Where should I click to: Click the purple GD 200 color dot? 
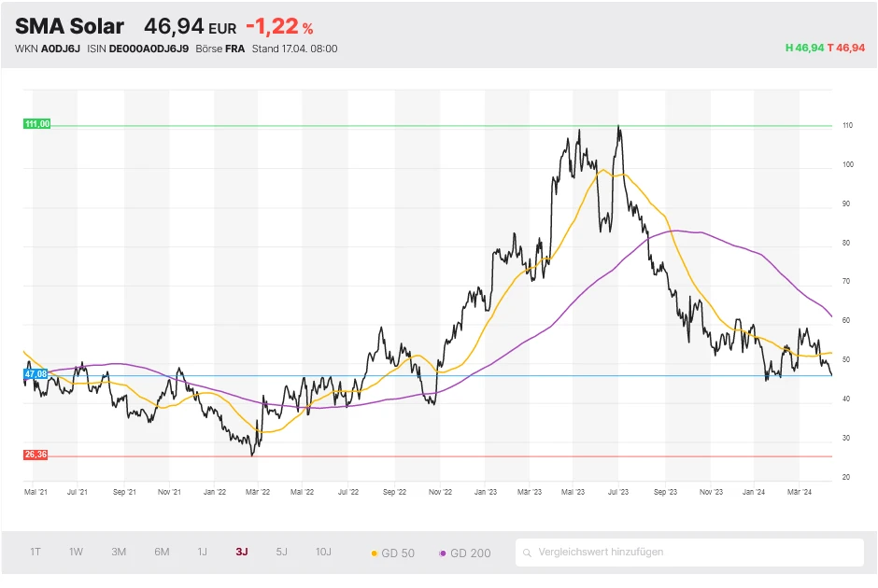[x=443, y=553]
